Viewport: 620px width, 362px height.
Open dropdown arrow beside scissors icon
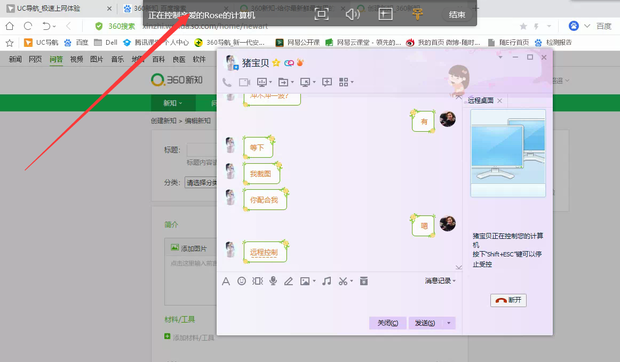(x=351, y=281)
